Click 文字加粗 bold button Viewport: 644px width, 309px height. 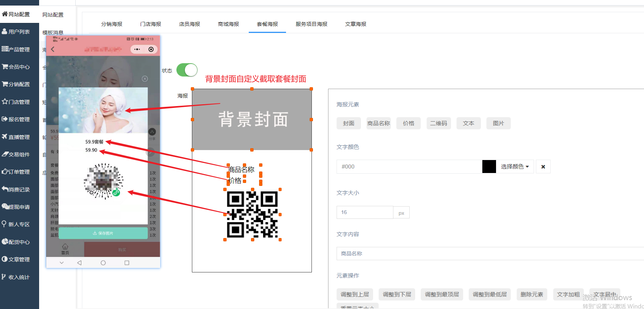[568, 295]
